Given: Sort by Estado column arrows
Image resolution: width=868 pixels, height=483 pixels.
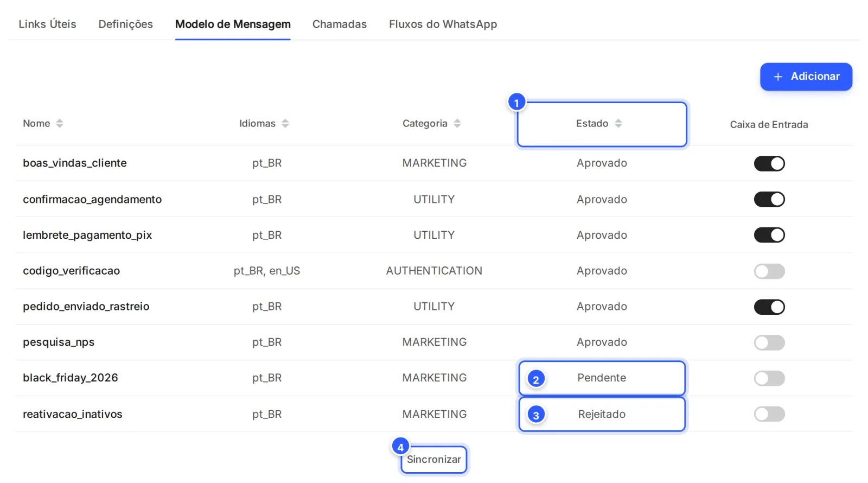Looking at the screenshot, I should tap(618, 124).
